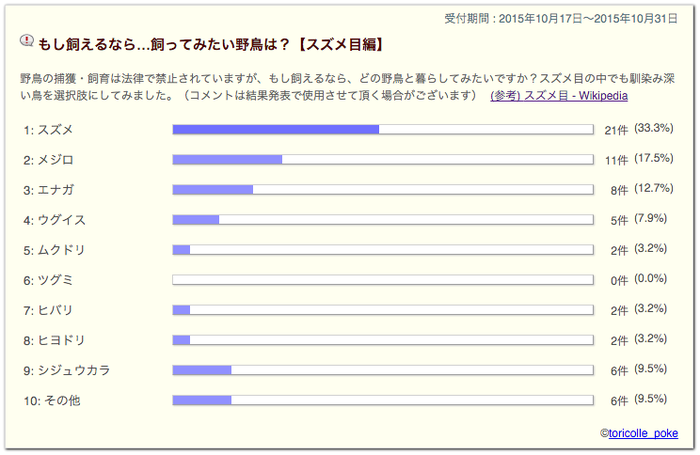Click the その他 result bar

click(x=383, y=400)
